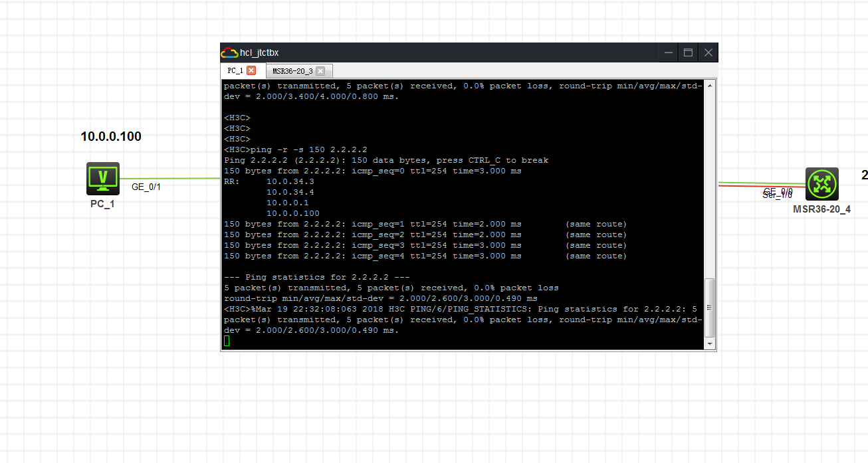This screenshot has height=463, width=868.
Task: Switch to the PC_1 terminal tab
Action: coord(235,70)
